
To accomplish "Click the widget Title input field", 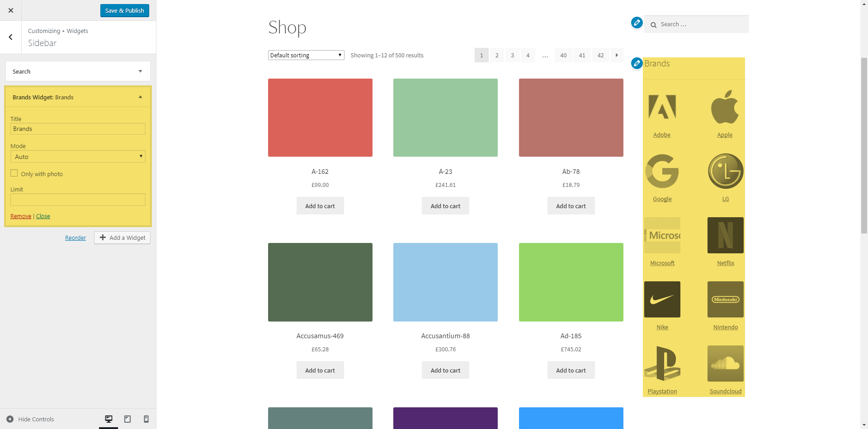I will (x=78, y=129).
